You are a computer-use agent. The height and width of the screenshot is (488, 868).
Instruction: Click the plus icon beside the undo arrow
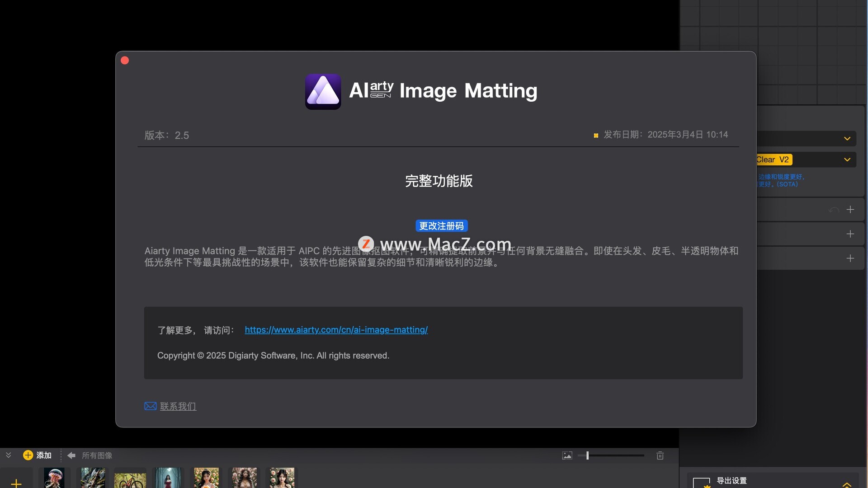[x=850, y=210]
